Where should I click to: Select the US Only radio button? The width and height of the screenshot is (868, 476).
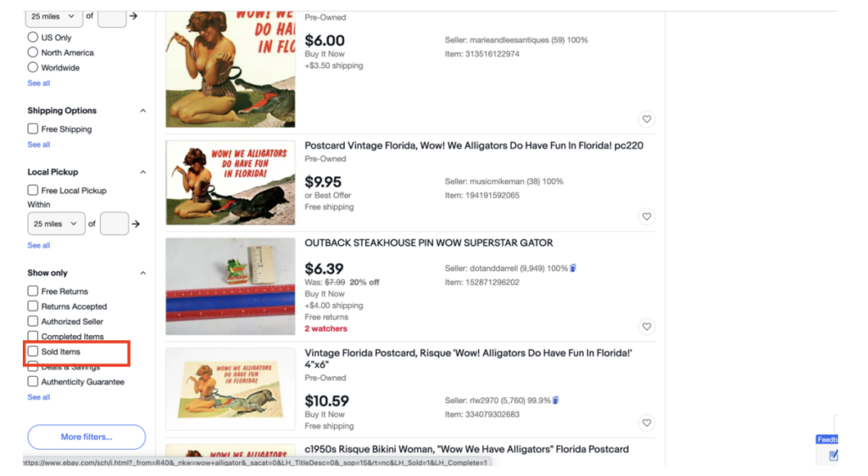pos(33,37)
